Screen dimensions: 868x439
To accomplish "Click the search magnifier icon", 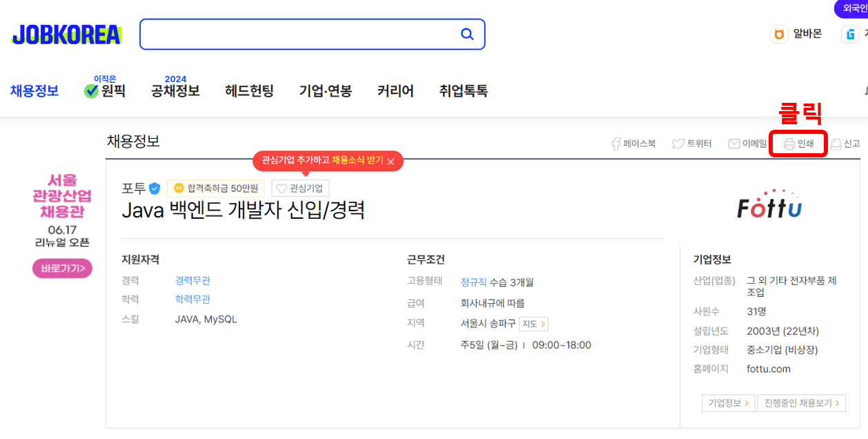I will (x=466, y=34).
